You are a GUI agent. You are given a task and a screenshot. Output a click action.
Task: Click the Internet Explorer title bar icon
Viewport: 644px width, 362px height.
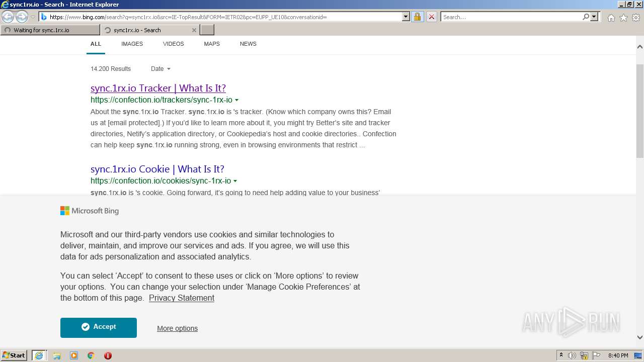tap(5, 5)
